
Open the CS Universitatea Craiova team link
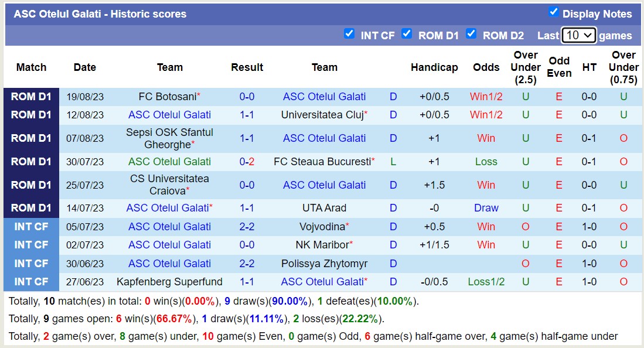pos(169,185)
